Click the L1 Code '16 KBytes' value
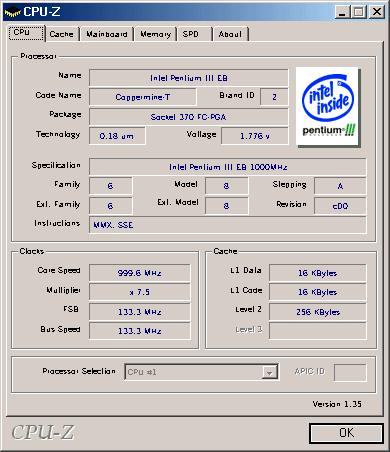Viewport: 390px width, 452px height. pyautogui.click(x=318, y=292)
